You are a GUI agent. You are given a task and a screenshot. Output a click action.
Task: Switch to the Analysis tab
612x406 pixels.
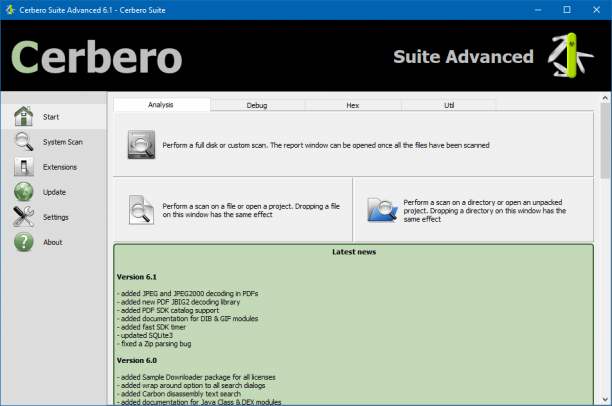(x=161, y=105)
